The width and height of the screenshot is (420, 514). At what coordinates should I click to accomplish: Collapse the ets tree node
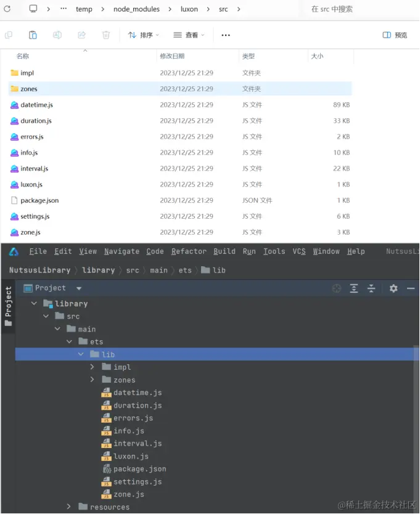pyautogui.click(x=69, y=341)
